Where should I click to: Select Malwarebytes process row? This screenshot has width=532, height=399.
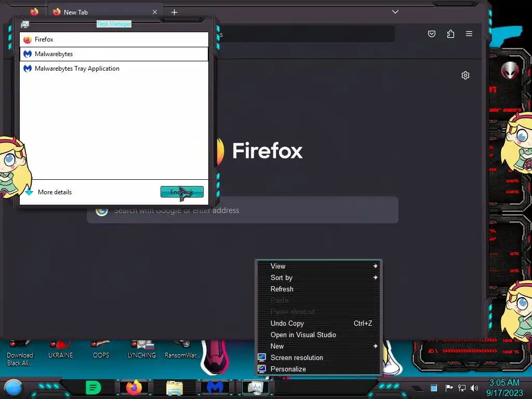point(114,54)
